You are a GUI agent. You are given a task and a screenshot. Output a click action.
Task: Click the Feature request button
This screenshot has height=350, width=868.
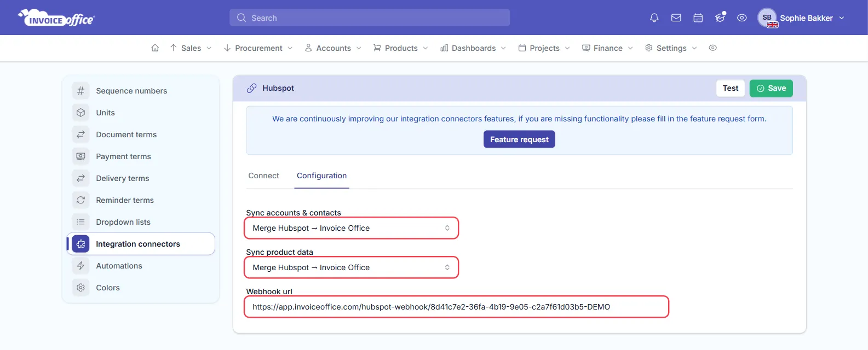519,139
